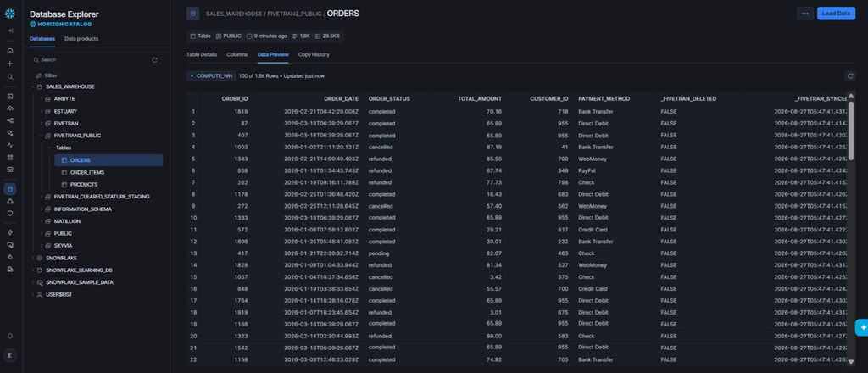868x373 pixels.
Task: Expand the ESTUARY schema chevron
Action: pos(41,111)
